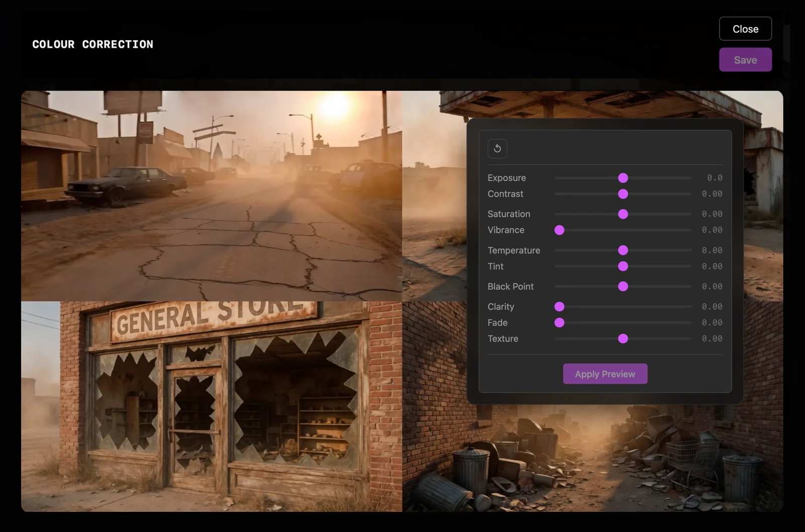This screenshot has width=805, height=532.
Task: Select the dusty street preview image
Action: (x=211, y=196)
